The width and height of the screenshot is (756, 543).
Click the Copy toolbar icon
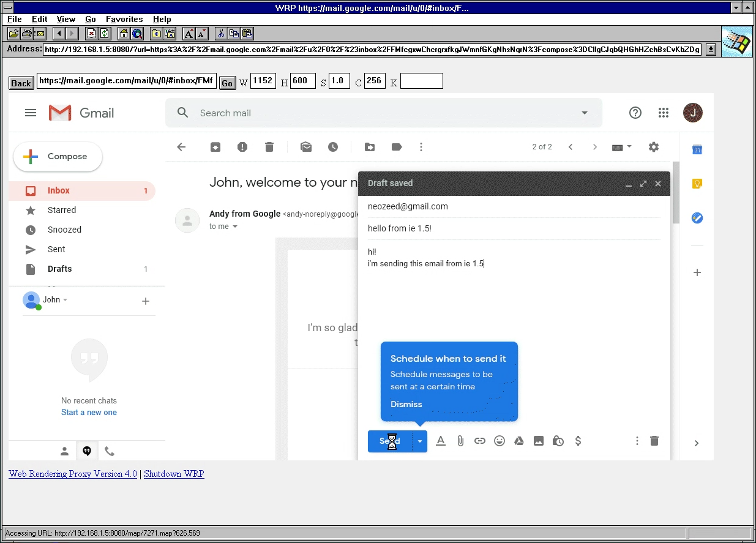point(234,34)
